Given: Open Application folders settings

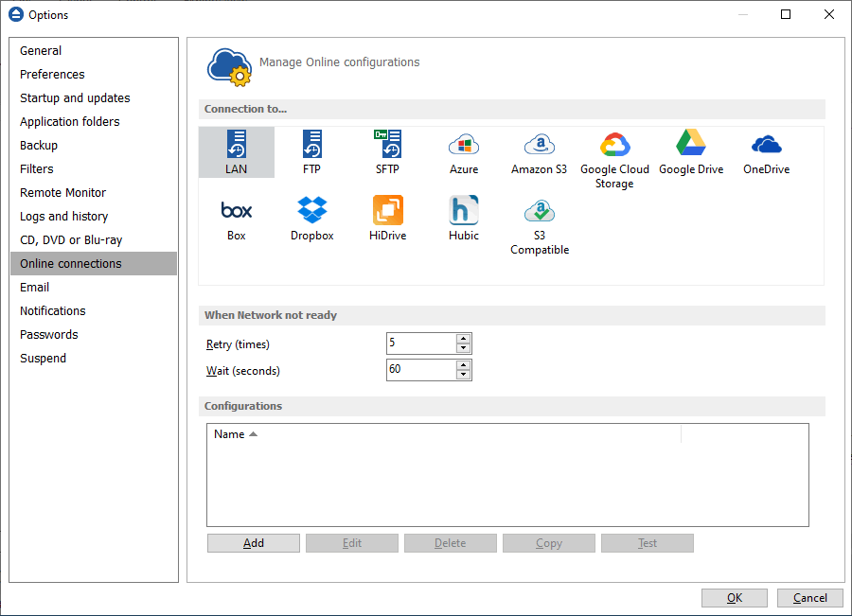Looking at the screenshot, I should [x=94, y=122].
